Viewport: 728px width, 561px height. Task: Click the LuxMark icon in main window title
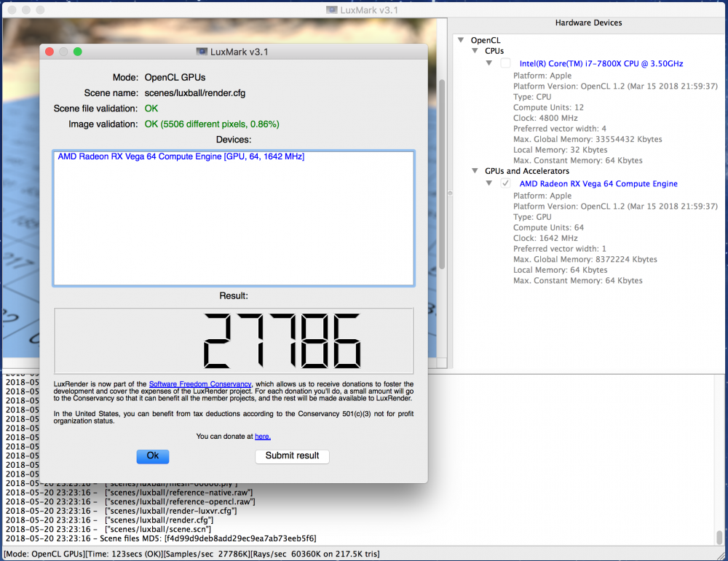click(331, 9)
